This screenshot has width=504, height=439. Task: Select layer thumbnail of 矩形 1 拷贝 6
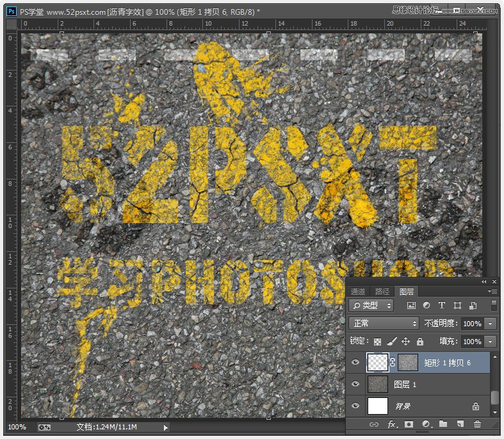point(378,363)
